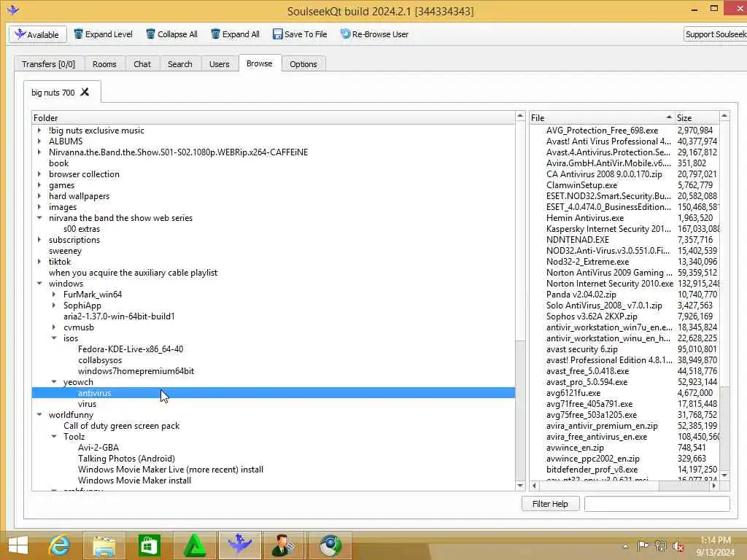Expand the games folder
The image size is (747, 560).
[x=39, y=184]
